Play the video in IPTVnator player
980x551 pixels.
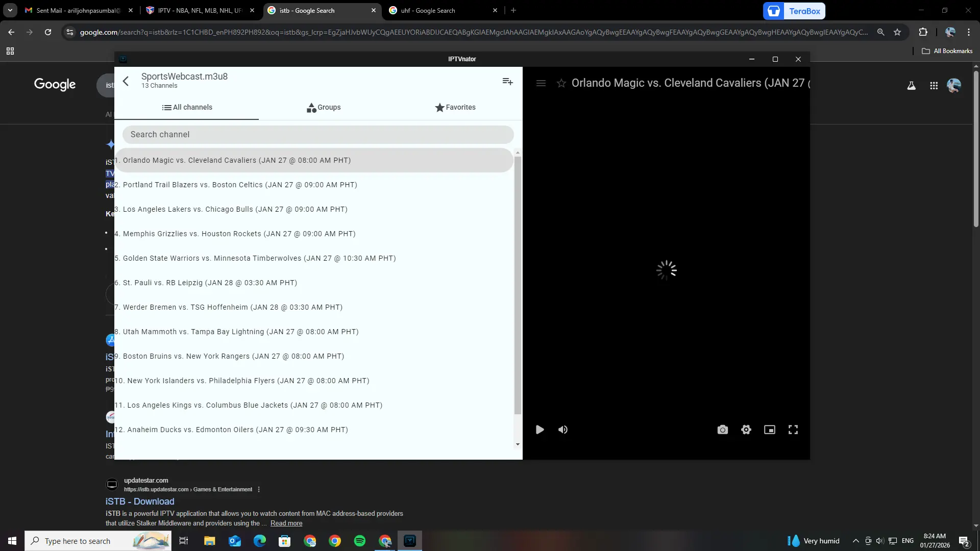coord(540,430)
